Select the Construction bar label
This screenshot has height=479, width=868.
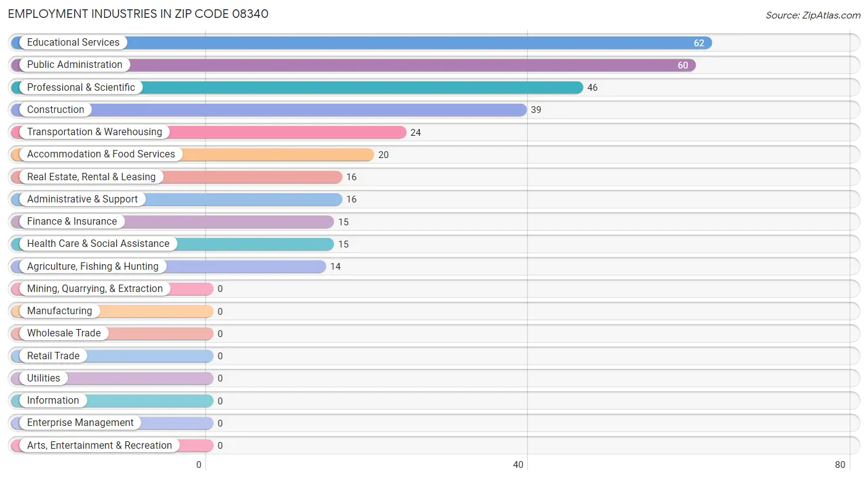(56, 110)
